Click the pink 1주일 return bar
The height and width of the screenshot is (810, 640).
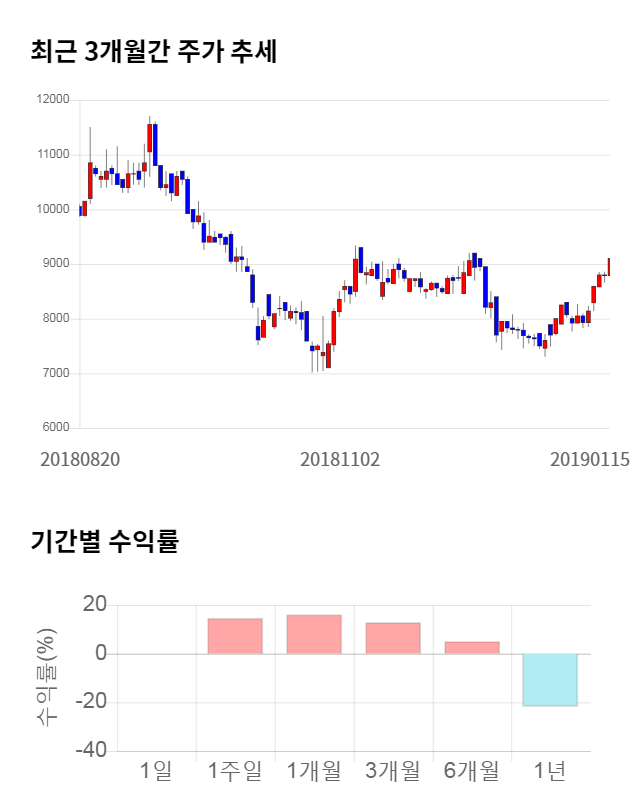235,636
